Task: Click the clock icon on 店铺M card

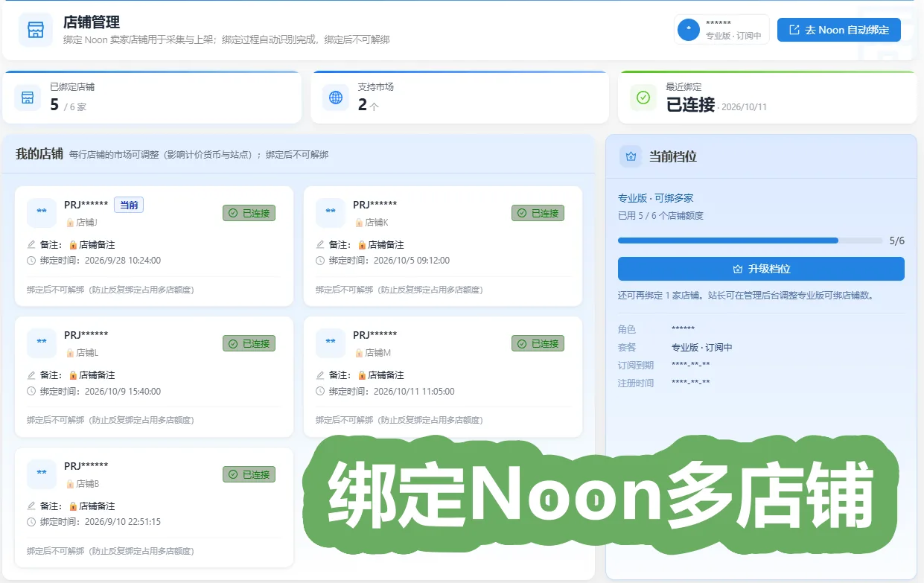Action: point(320,391)
